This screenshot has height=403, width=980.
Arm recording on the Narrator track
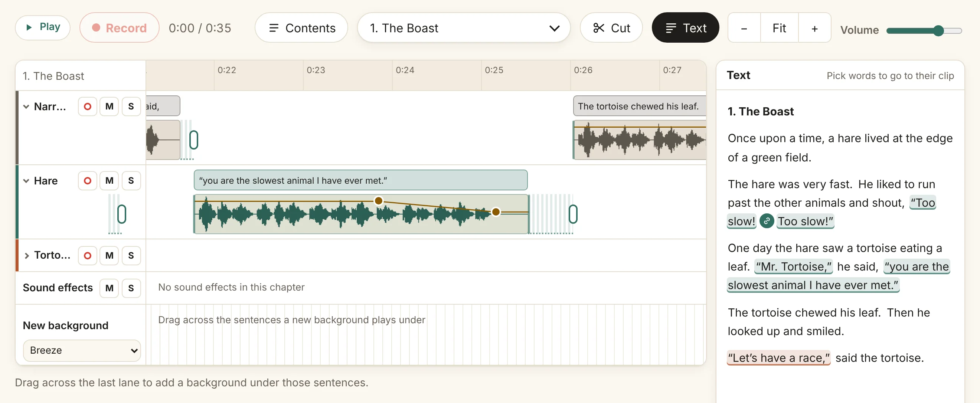[87, 107]
